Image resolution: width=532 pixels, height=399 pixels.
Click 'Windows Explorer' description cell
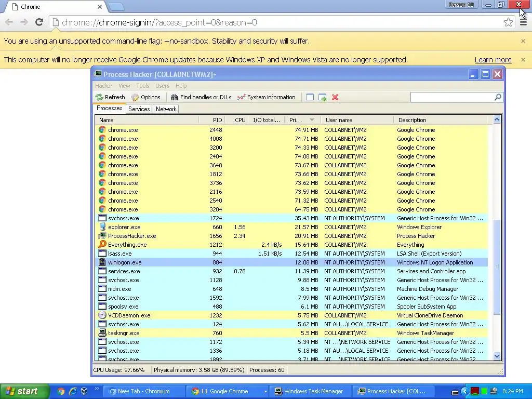(x=419, y=227)
